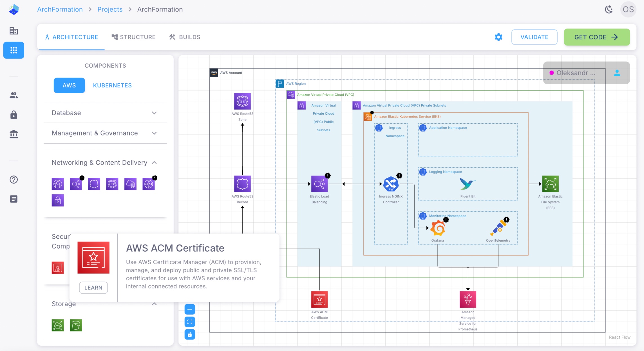
Task: Click the team members sidebar icon
Action: (x=14, y=95)
